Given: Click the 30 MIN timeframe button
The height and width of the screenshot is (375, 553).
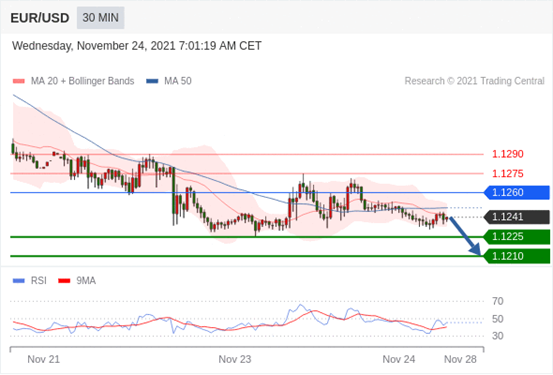Looking at the screenshot, I should tap(101, 18).
